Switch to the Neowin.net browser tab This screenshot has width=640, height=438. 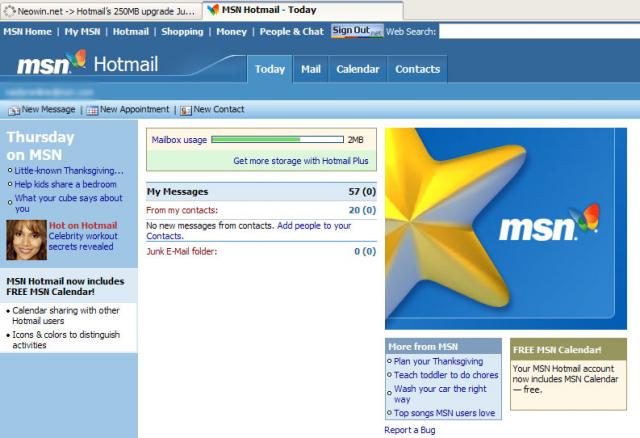100,11
